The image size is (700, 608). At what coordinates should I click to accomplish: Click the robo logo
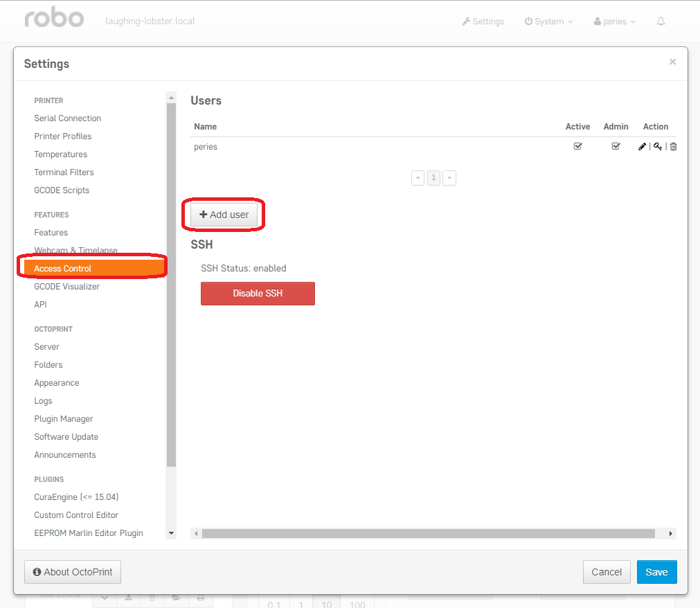[53, 17]
